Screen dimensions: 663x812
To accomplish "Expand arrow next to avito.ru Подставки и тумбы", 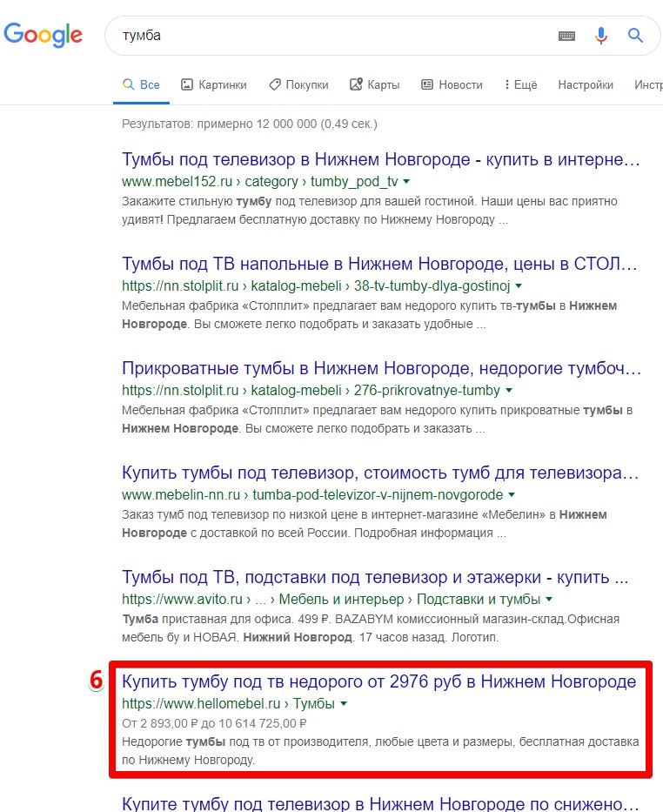I will coord(549,600).
